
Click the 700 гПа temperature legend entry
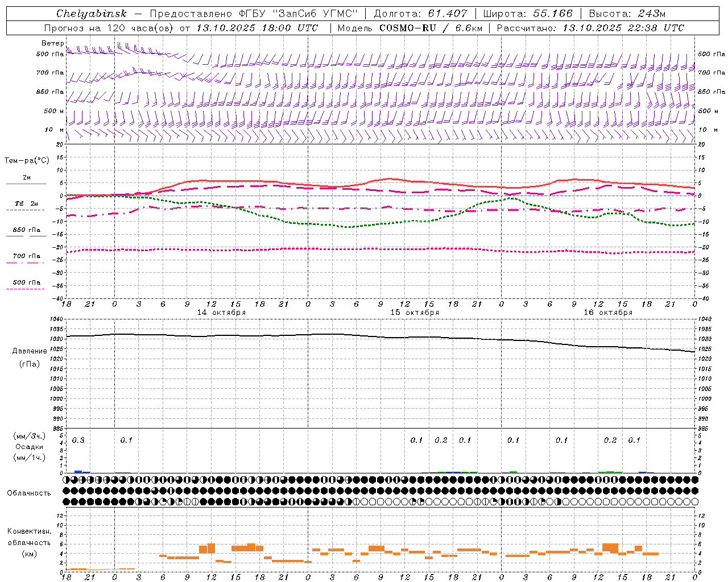coord(26,256)
